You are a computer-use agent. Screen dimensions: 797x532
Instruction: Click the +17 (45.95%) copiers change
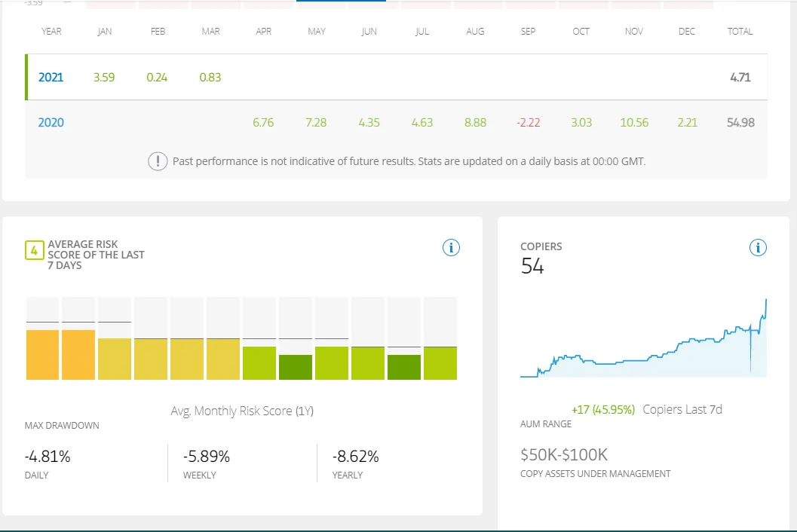pos(603,409)
